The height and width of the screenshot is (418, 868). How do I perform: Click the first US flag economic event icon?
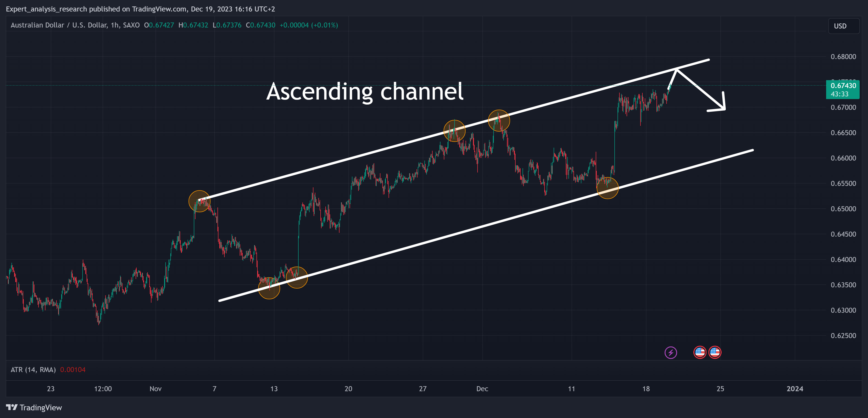click(x=700, y=353)
